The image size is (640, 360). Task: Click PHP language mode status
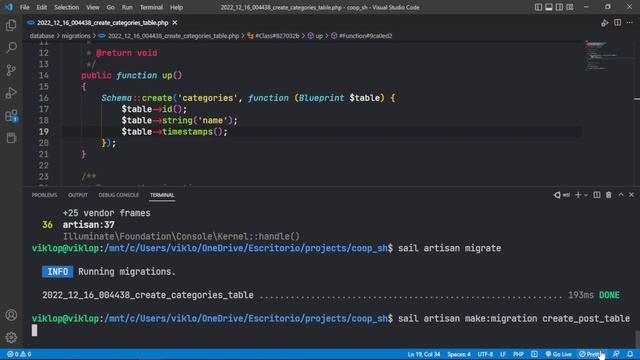[x=518, y=354]
